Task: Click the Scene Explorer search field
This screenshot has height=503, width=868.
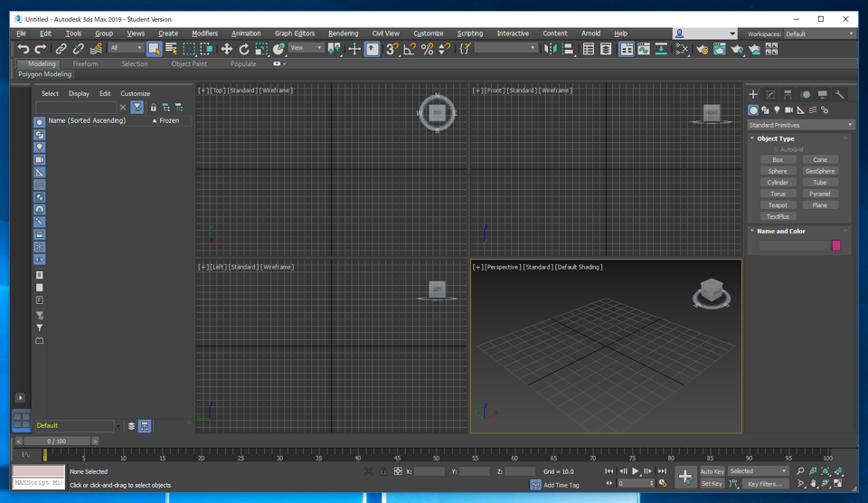Action: (x=76, y=108)
